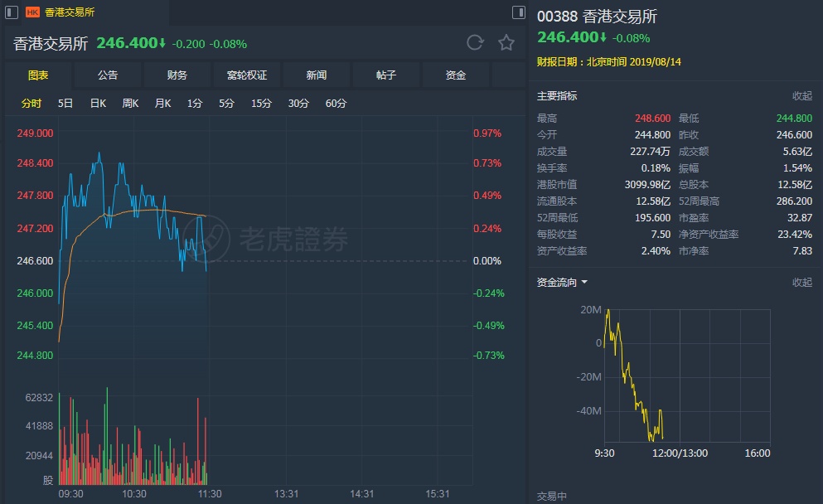Toggle the right sidebar panel icon
This screenshot has height=504, width=823.
point(519,12)
